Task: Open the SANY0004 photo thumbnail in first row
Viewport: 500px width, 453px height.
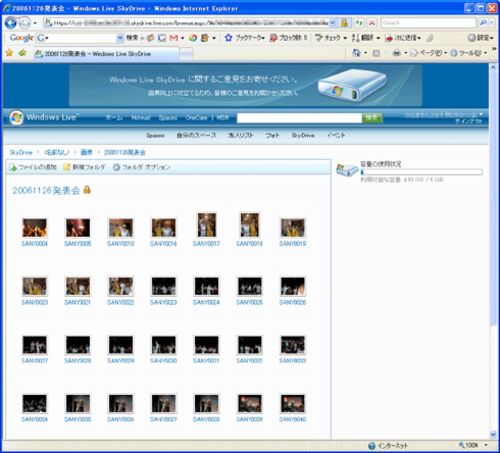Action: [x=34, y=228]
